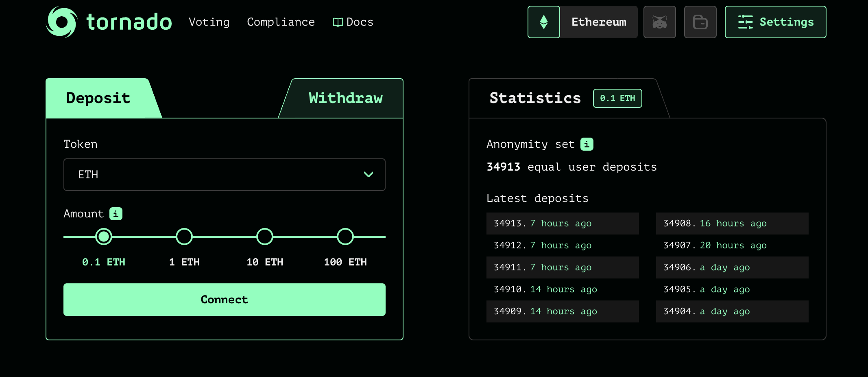Screen dimensions: 868x377
Task: Click deposit 34909 entry
Action: pyautogui.click(x=563, y=311)
